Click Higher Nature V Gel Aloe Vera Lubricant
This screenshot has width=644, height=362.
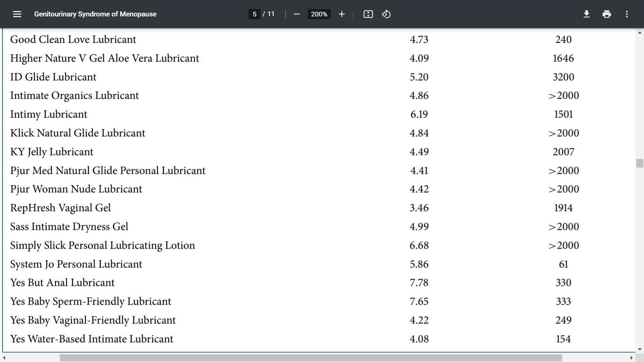(105, 58)
